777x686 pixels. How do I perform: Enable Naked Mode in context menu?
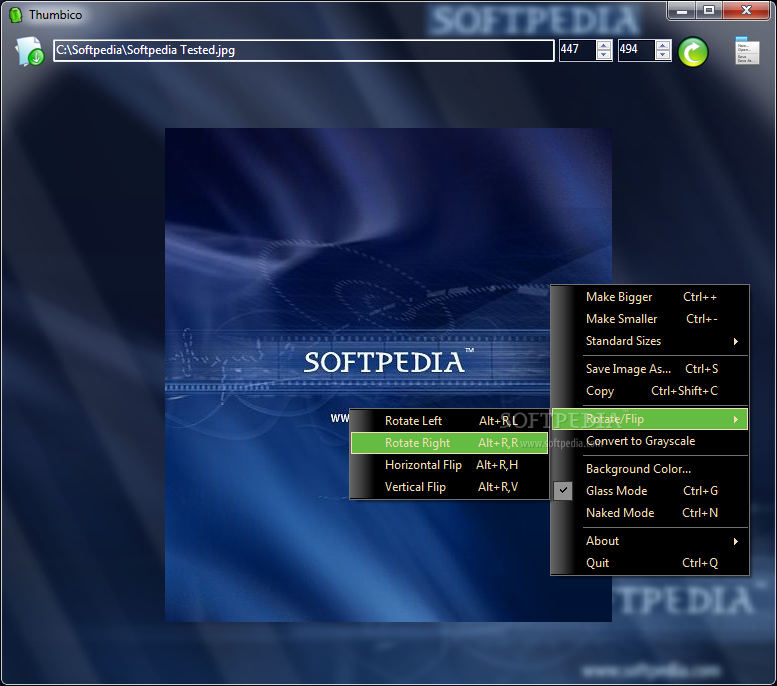click(650, 513)
